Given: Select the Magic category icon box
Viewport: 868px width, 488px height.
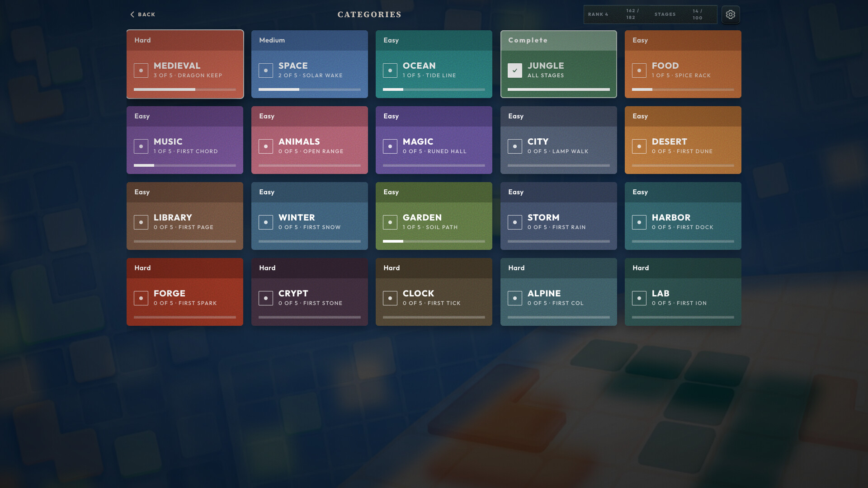Looking at the screenshot, I should (390, 146).
